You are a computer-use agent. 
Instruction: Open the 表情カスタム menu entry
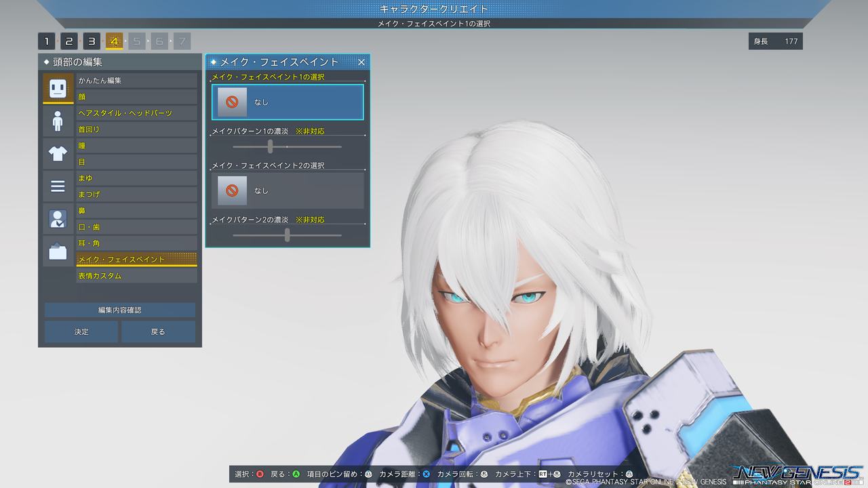coord(136,276)
